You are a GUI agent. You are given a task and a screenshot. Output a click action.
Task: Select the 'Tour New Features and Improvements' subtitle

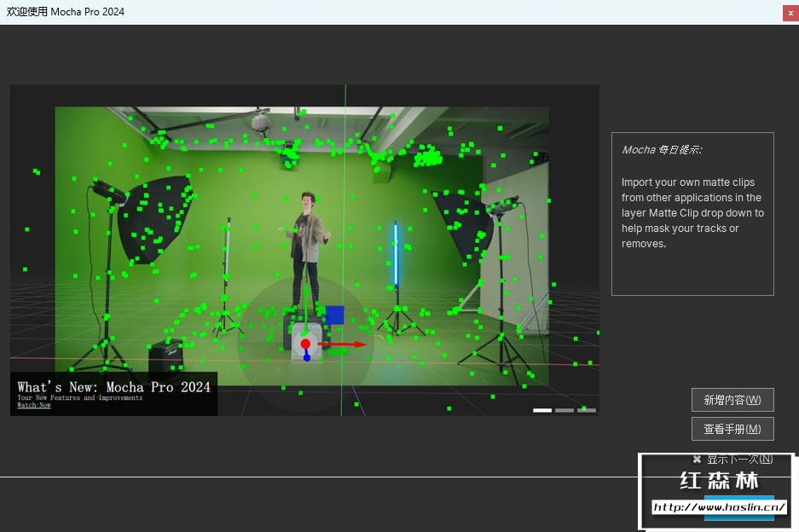coord(80,397)
